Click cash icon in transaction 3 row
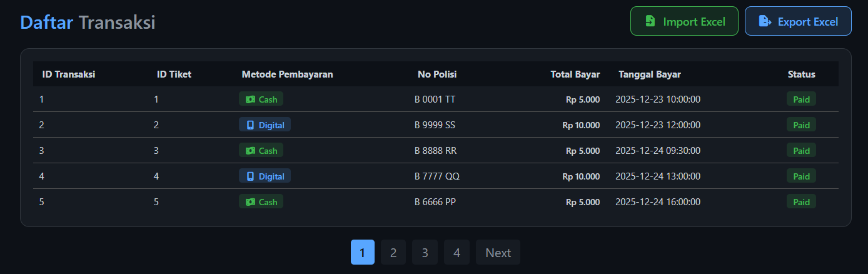 click(250, 151)
